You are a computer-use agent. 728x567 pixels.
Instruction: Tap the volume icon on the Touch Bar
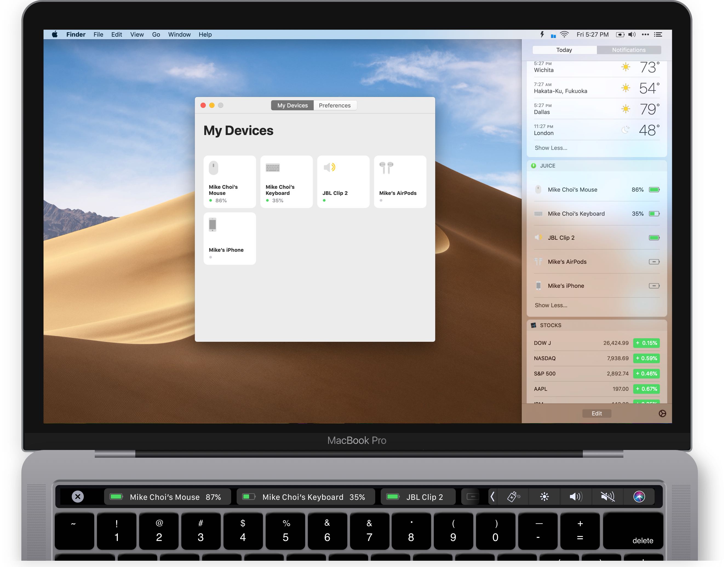click(576, 497)
